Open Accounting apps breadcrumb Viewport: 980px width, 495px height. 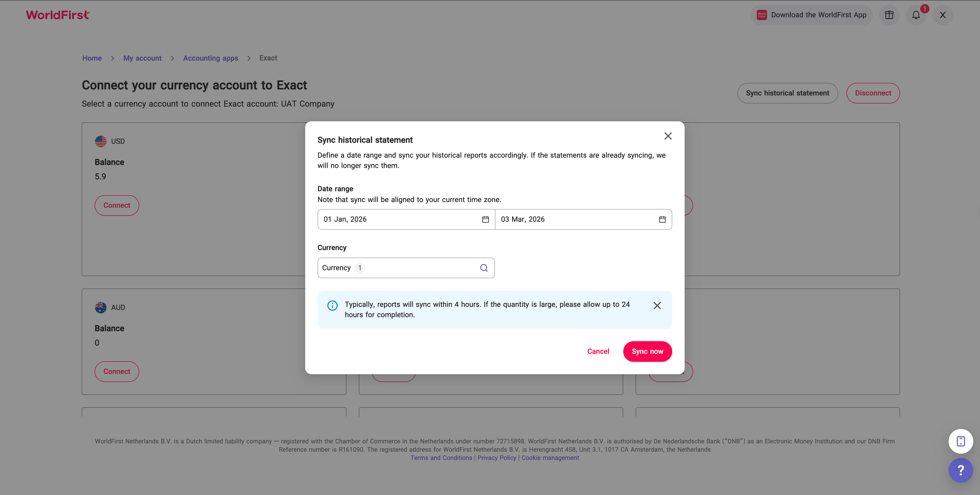(210, 58)
